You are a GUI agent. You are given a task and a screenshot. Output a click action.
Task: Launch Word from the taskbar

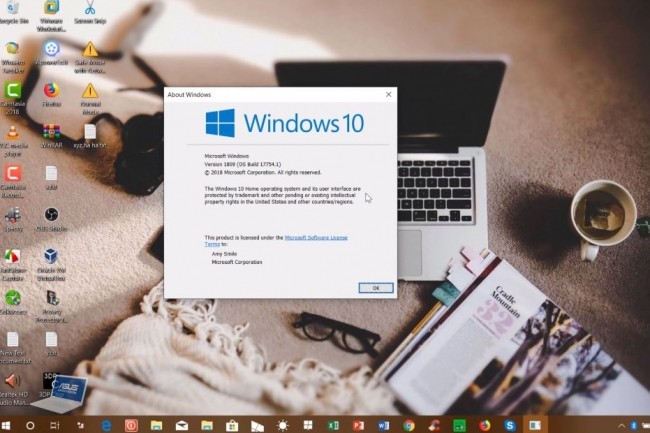(x=383, y=425)
